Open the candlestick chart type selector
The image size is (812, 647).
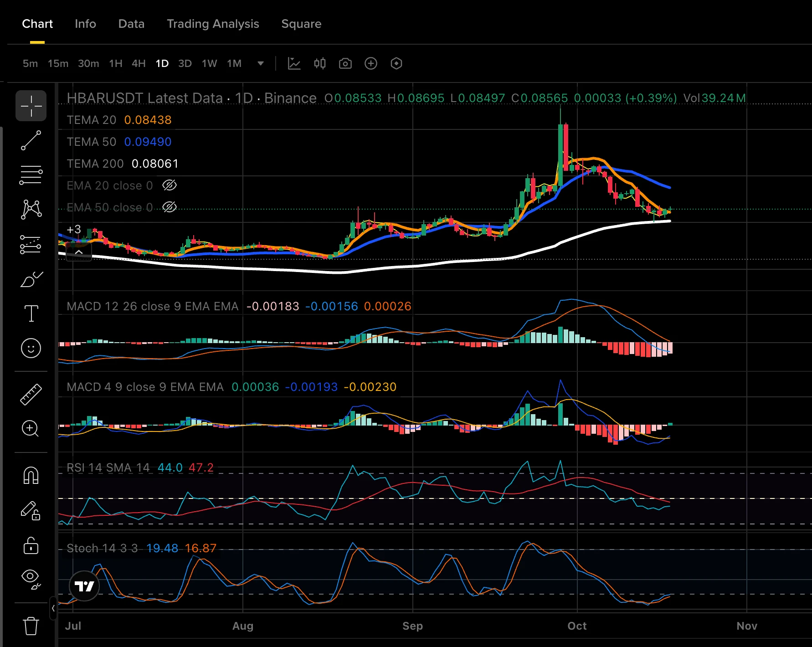point(320,63)
